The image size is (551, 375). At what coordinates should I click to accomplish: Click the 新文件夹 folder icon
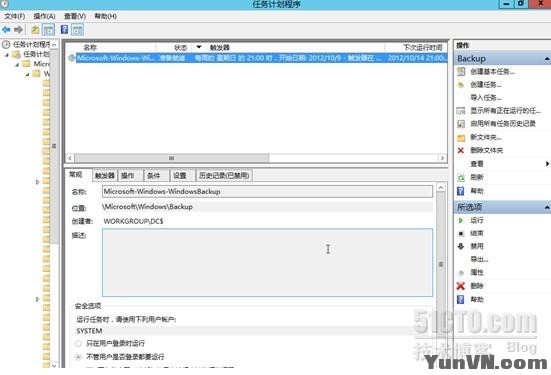[461, 137]
